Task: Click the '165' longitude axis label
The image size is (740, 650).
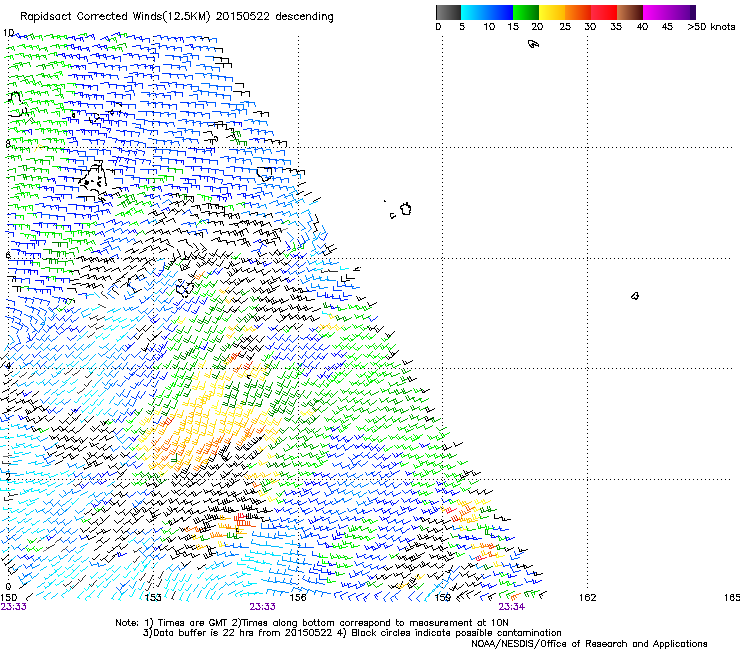Action: click(x=732, y=598)
